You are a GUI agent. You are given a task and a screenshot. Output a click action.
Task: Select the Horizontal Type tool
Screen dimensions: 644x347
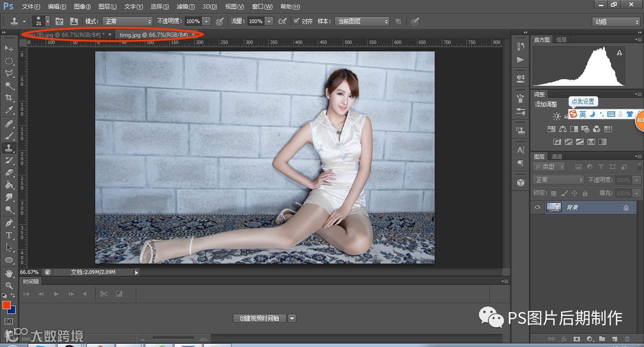[9, 235]
